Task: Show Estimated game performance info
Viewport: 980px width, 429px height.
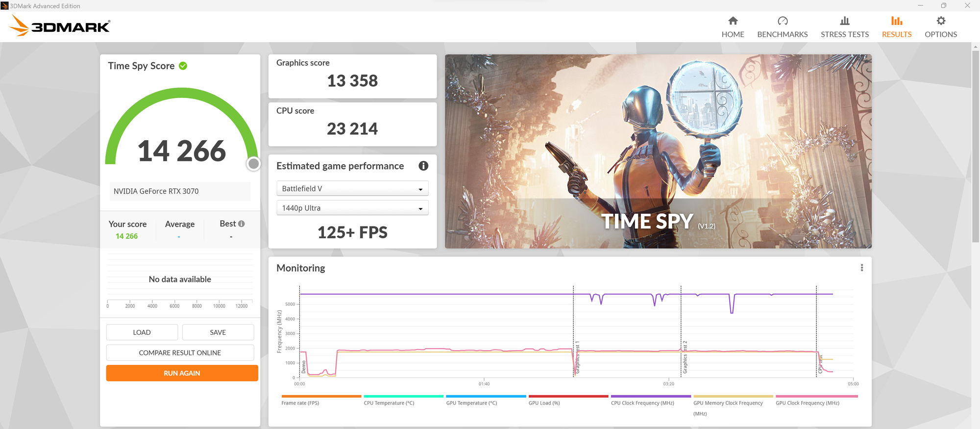Action: (423, 166)
